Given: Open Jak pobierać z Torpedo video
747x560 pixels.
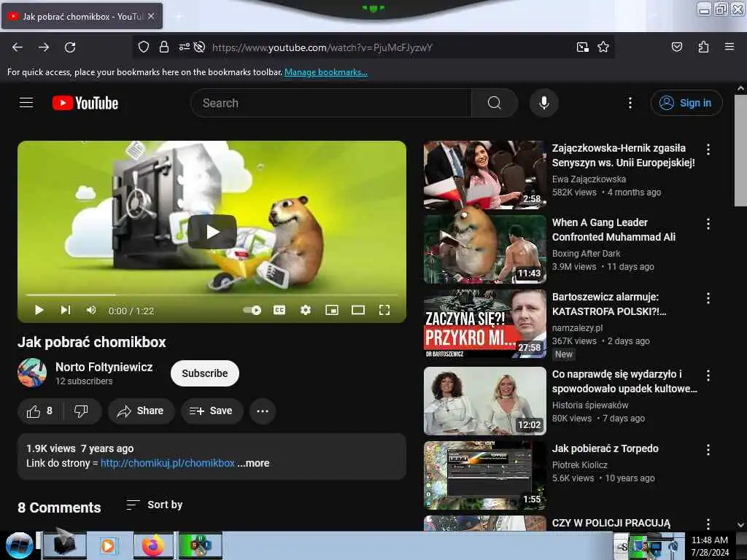Looking at the screenshot, I should [605, 448].
